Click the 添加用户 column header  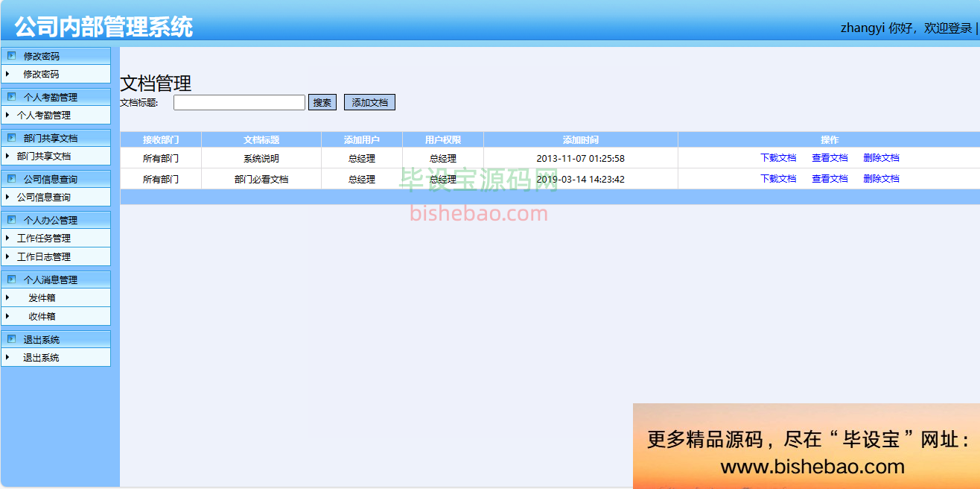362,140
